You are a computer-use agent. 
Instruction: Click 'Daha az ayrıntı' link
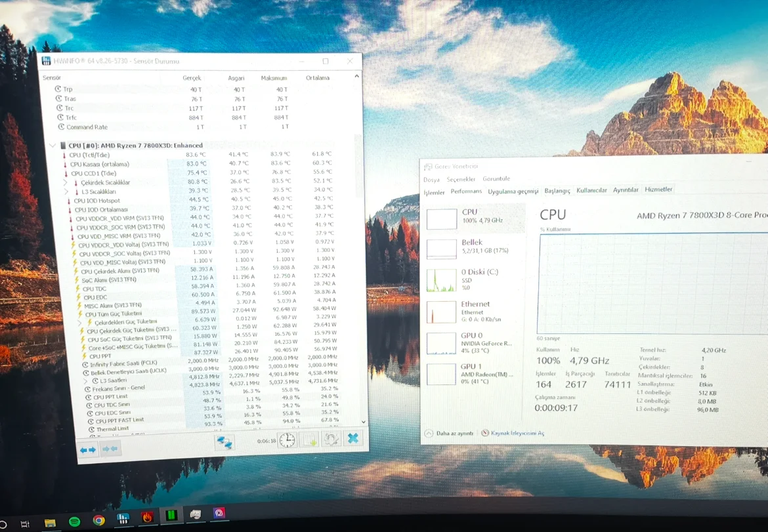pyautogui.click(x=454, y=433)
